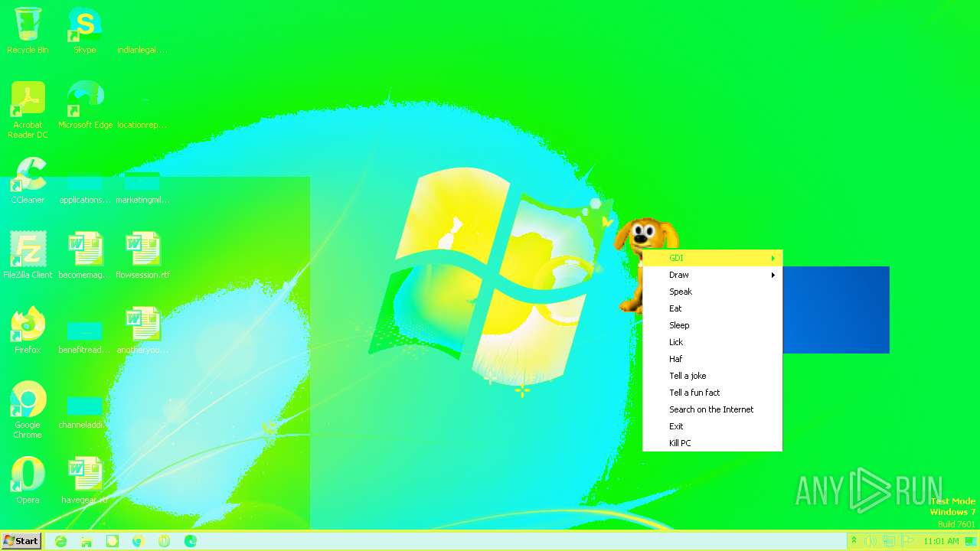The image size is (980, 551).
Task: Select the Lick menu entry
Action: pos(712,342)
